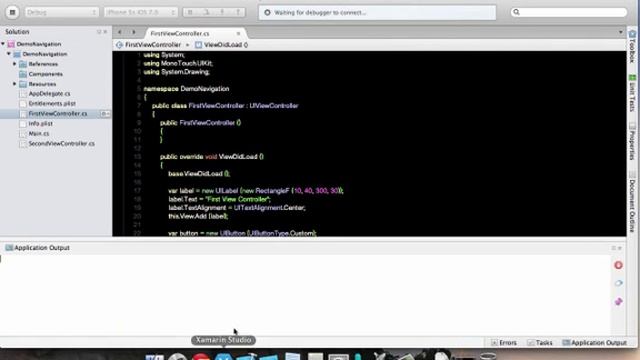Click the Pause debugger toolbar icon
The width and height of the screenshot is (640, 360).
coord(190,12)
